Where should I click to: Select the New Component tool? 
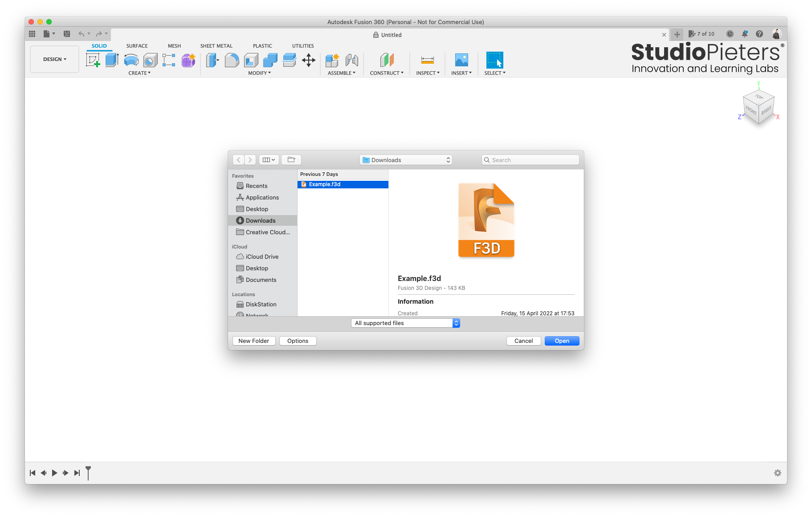click(x=332, y=60)
